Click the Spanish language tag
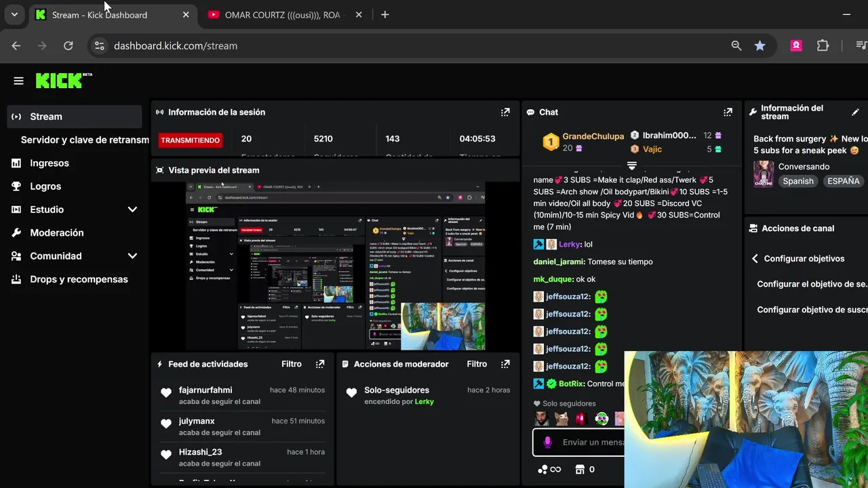This screenshot has height=488, width=868. (798, 181)
